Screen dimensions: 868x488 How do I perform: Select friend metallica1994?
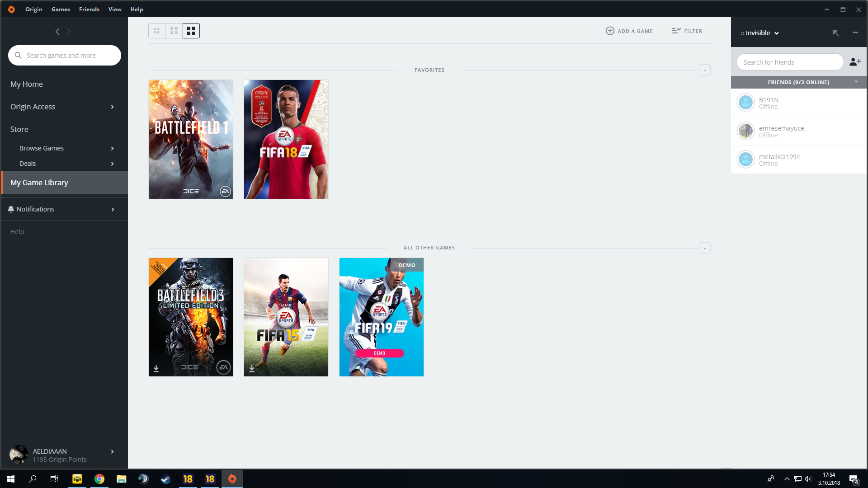(x=799, y=160)
